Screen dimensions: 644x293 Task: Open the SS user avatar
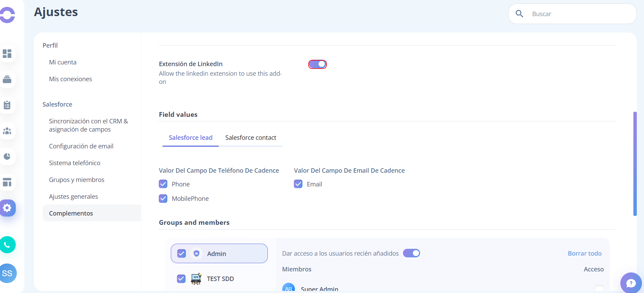(x=7, y=273)
